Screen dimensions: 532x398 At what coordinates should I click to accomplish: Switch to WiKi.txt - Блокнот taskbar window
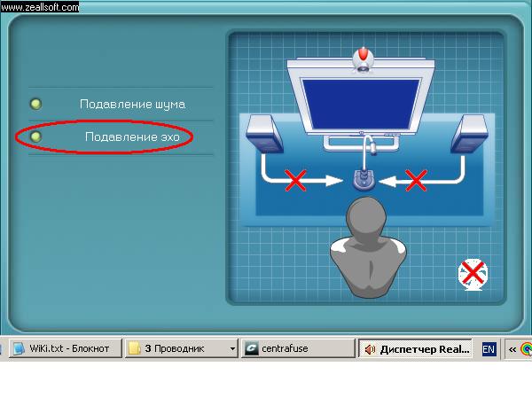tap(62, 348)
